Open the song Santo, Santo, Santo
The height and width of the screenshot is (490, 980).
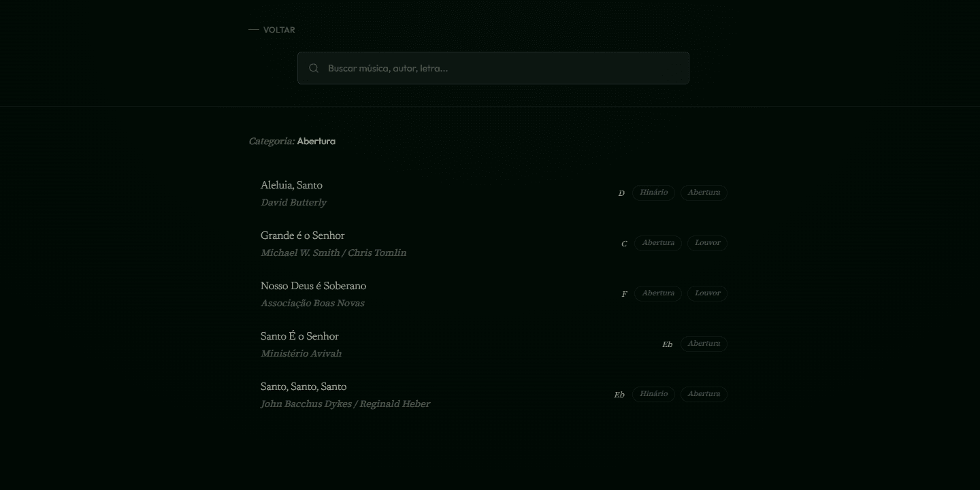pos(493,395)
